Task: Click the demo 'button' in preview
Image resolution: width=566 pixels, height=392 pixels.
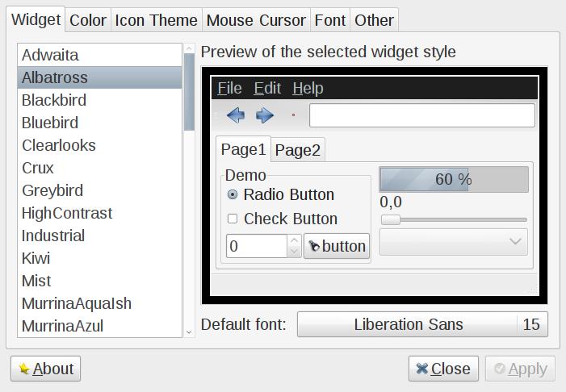Action: (337, 246)
